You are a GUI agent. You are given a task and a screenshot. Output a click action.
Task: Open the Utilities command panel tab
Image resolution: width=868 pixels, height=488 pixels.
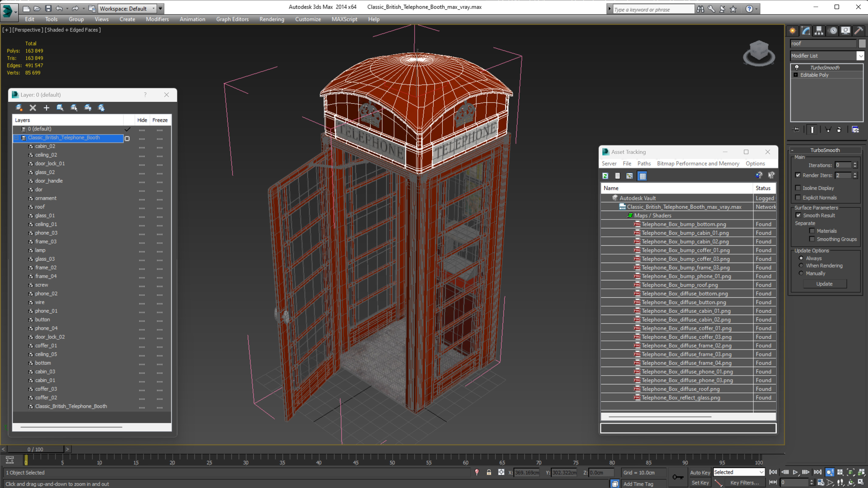coord(859,31)
